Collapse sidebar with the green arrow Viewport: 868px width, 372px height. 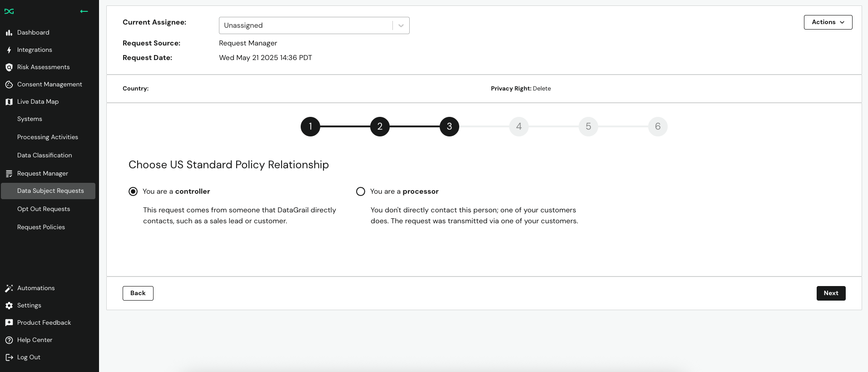click(x=84, y=11)
